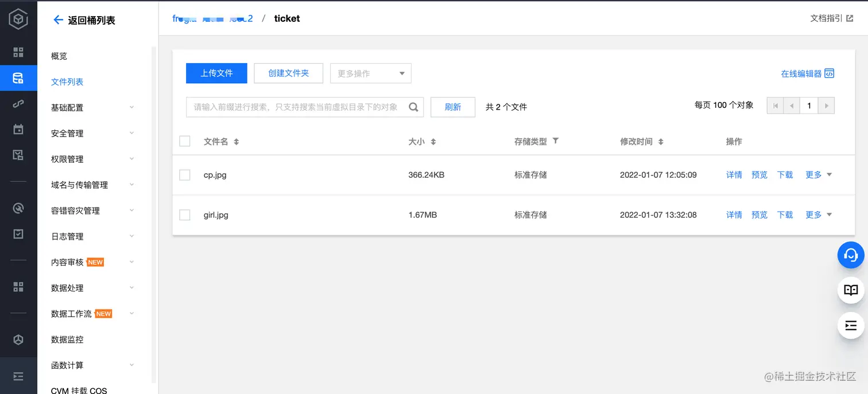
Task: Open the link chain icon in the dark rail
Action: (x=18, y=104)
